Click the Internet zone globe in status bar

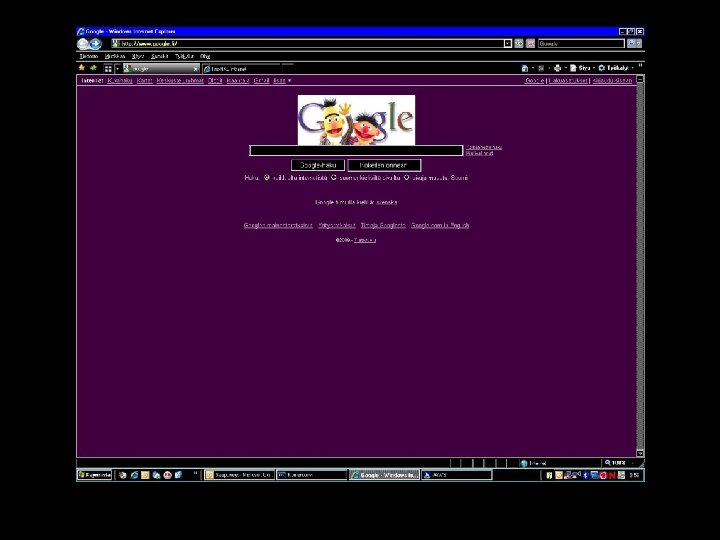(x=523, y=463)
